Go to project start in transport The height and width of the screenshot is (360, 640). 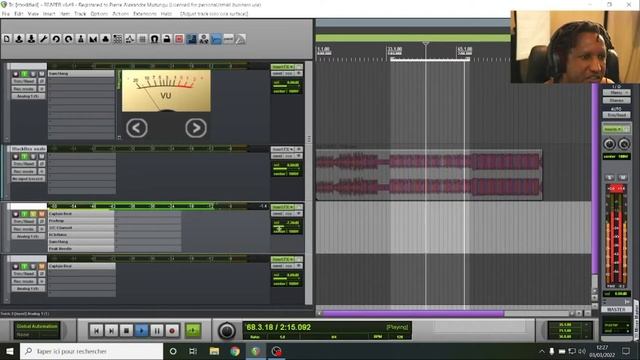[96, 331]
